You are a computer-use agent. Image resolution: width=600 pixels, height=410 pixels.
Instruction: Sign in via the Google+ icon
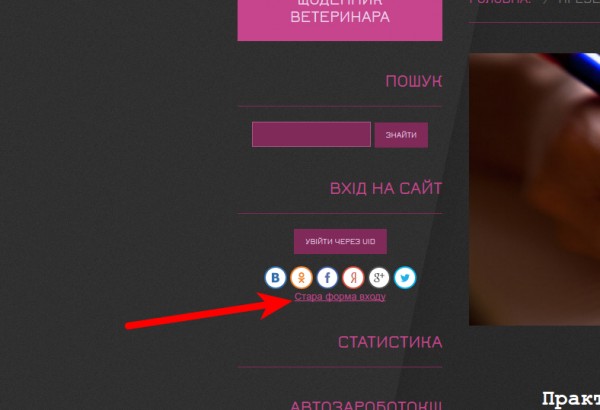379,278
